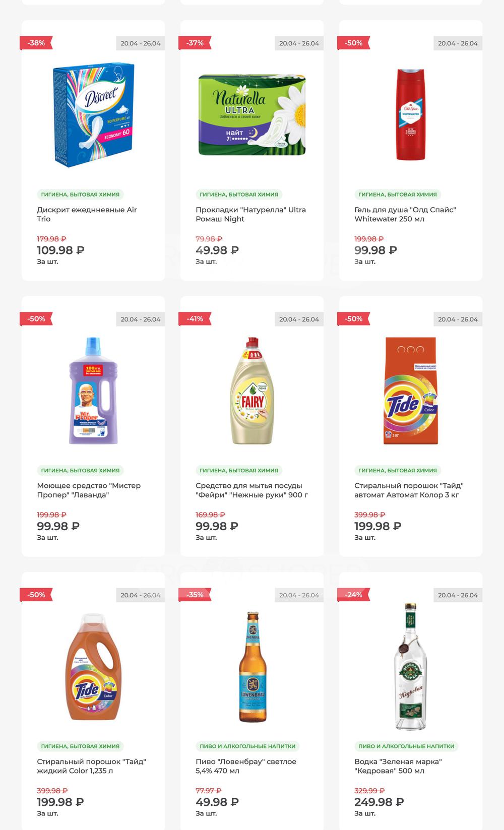The height and width of the screenshot is (830, 504).
Task: Open Средство для мытья посуды "Фейри" link
Action: pos(251,490)
